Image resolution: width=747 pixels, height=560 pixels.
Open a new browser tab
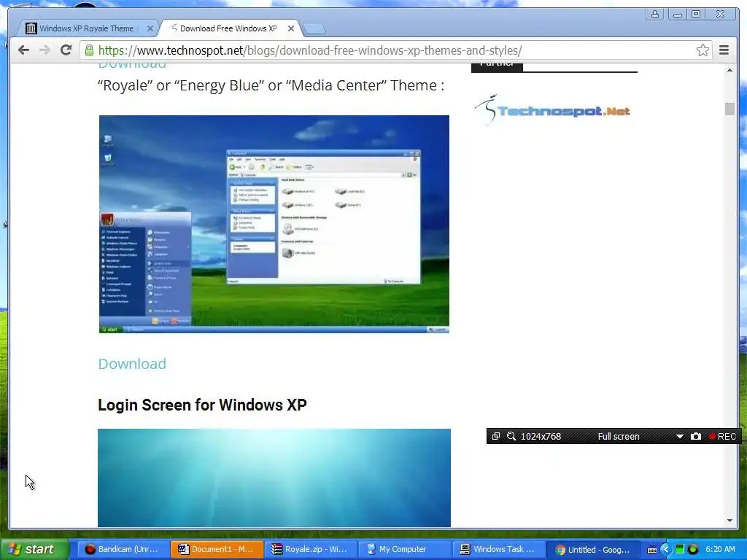coord(314,29)
